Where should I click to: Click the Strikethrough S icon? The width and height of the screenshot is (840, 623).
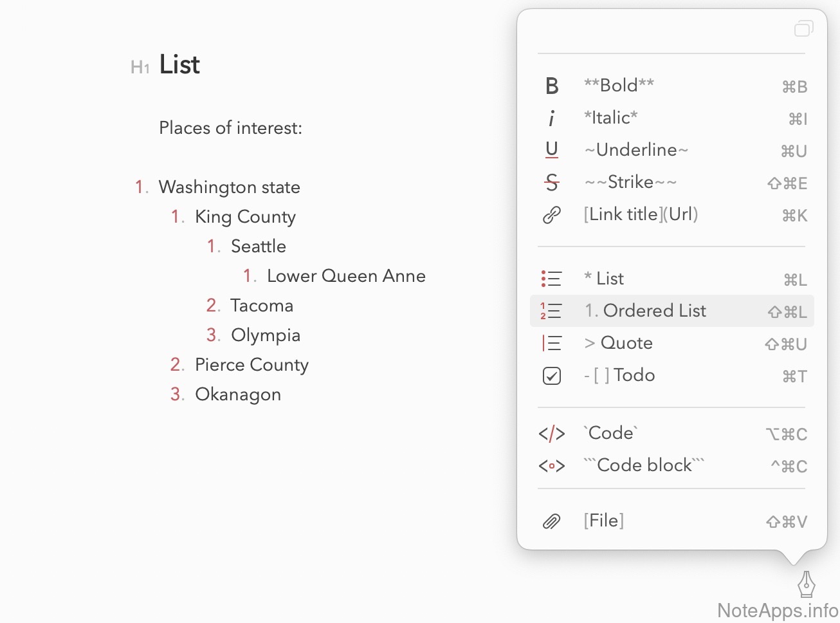tap(552, 182)
